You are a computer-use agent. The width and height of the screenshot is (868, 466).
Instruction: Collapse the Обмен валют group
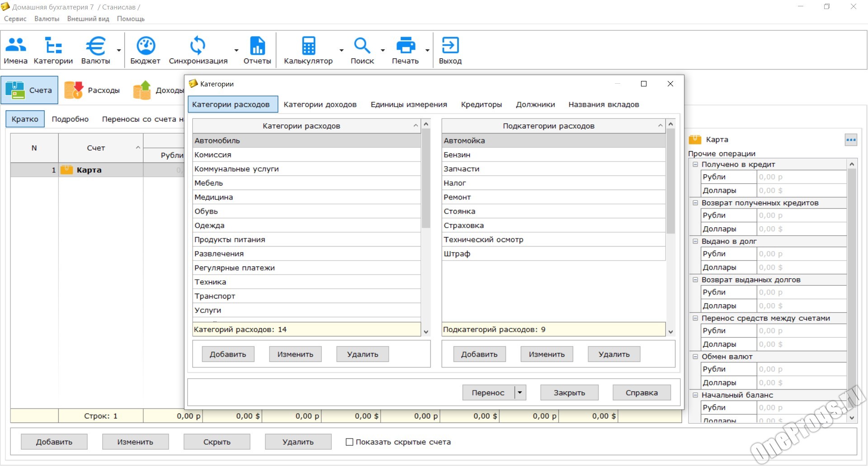[695, 357]
